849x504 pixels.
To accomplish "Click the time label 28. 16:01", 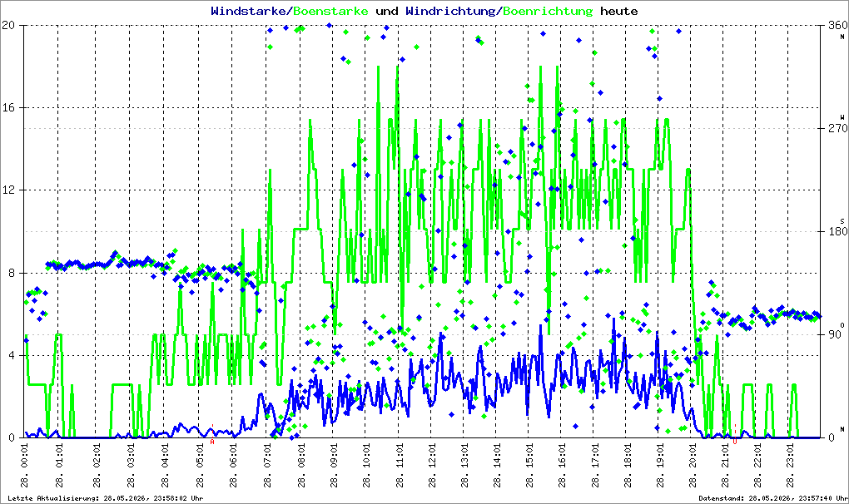I will point(564,466).
